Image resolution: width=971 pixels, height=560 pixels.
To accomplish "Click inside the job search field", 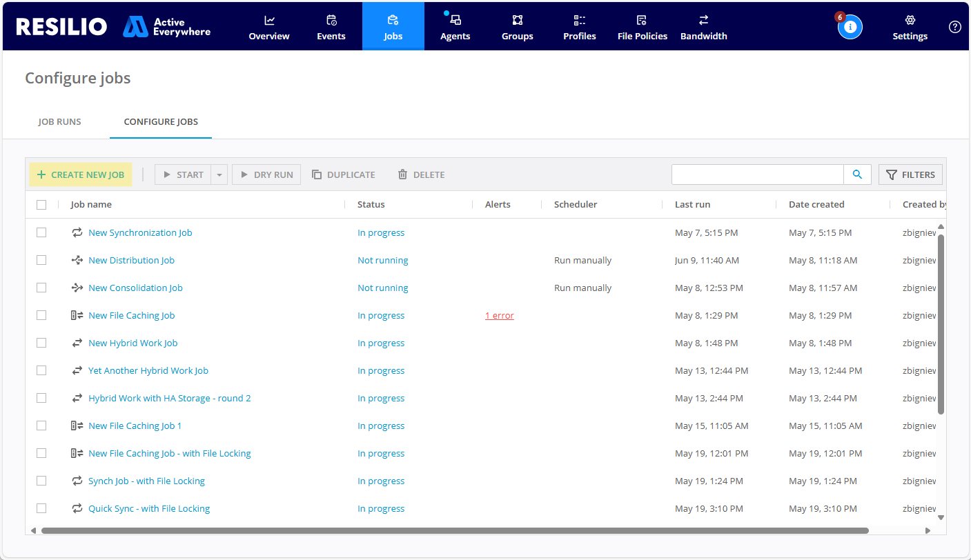I will point(757,174).
